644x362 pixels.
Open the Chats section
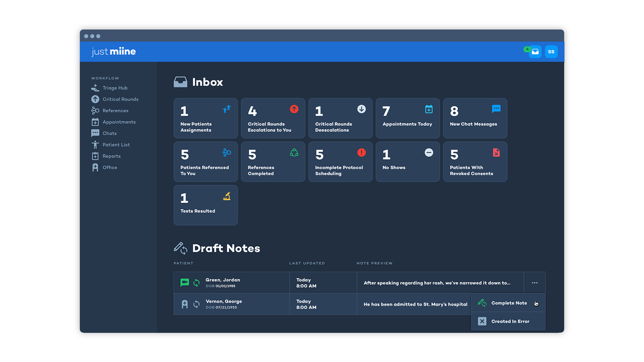point(110,133)
